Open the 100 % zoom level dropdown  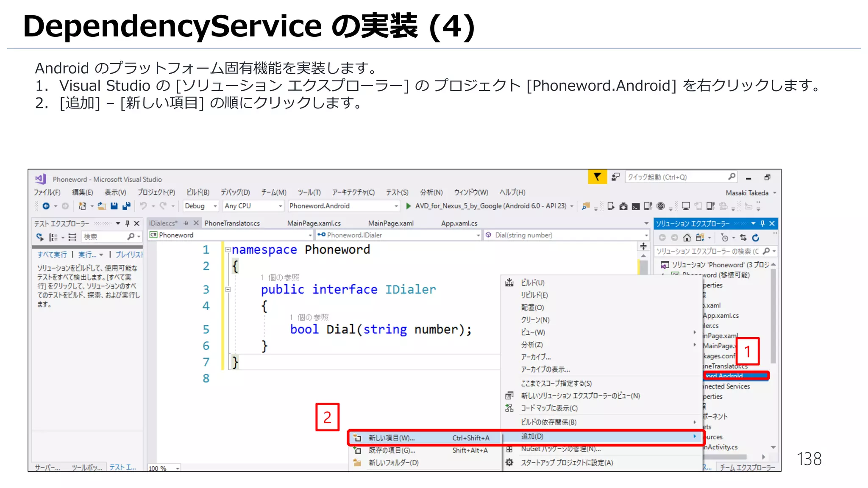pos(178,468)
